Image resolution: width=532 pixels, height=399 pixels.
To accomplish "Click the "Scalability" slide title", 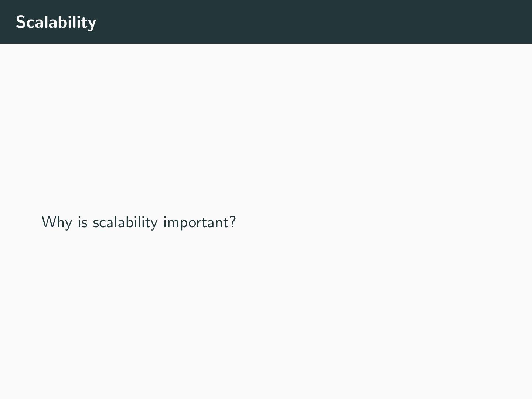I will pyautogui.click(x=56, y=22).
